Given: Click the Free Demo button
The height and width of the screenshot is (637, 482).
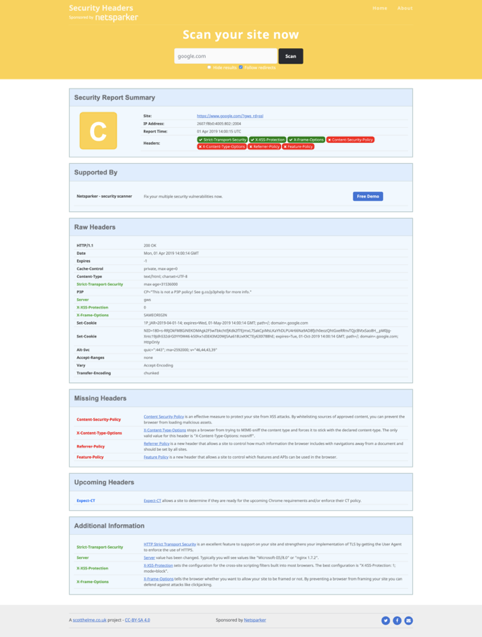Looking at the screenshot, I should tap(368, 196).
